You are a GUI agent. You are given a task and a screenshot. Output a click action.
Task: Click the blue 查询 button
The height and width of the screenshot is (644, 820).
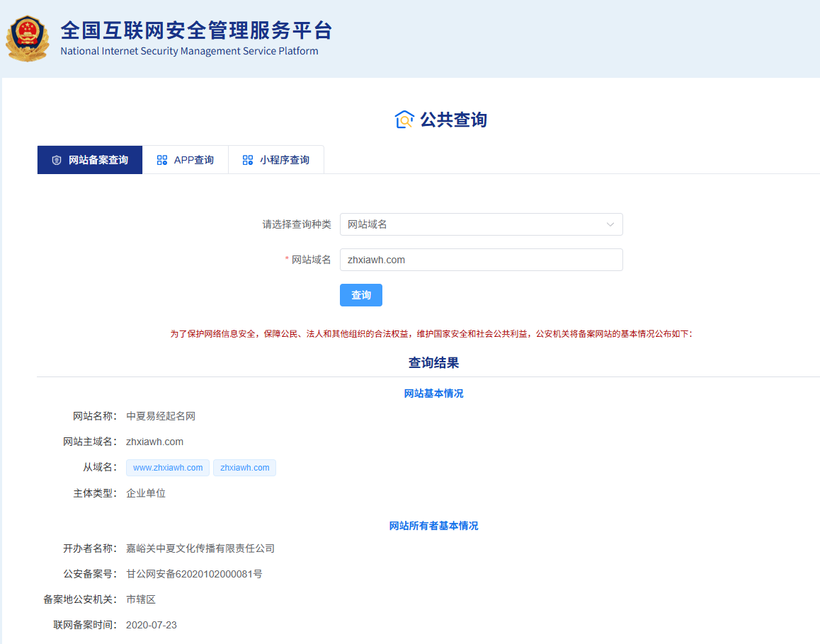(x=361, y=295)
